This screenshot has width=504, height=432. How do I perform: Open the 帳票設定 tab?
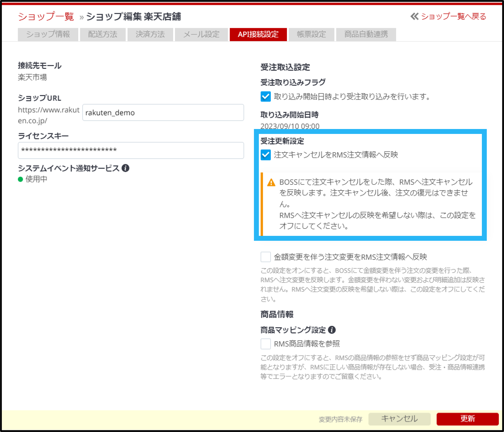point(312,34)
